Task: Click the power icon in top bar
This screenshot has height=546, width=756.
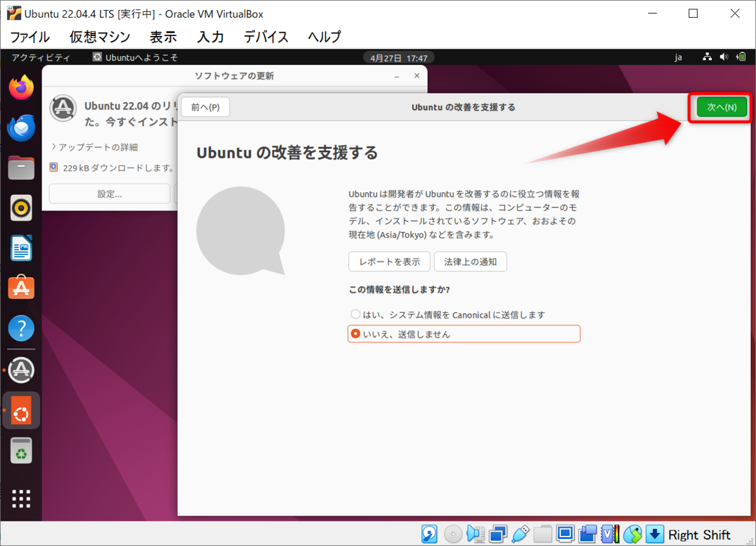Action: tap(740, 57)
